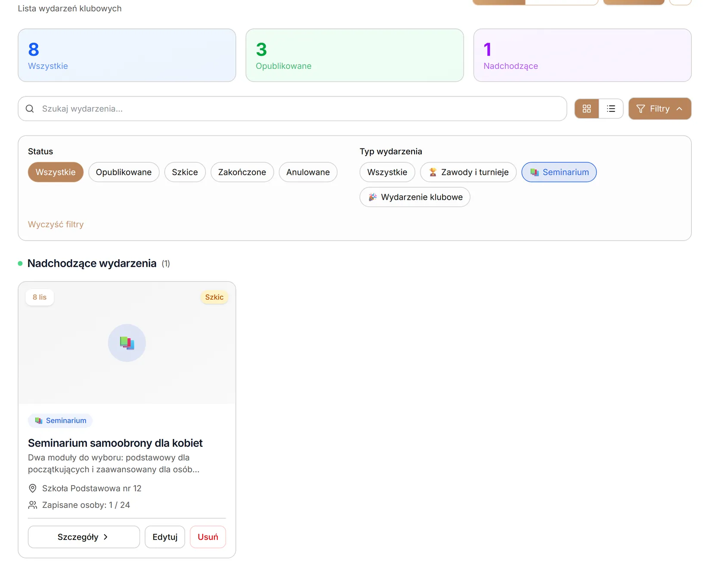Click the Szkic status badge

coord(214,297)
